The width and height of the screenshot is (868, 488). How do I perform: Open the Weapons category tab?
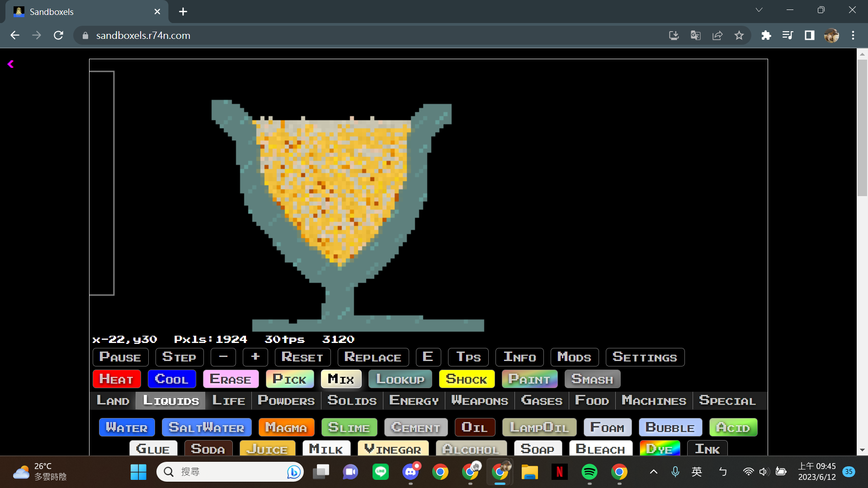pos(480,401)
